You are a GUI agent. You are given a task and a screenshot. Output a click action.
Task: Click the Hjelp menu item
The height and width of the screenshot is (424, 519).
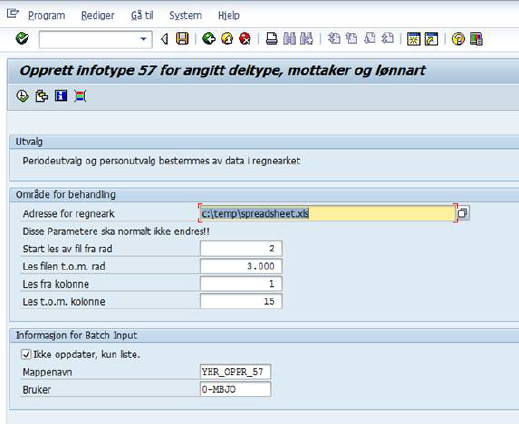point(229,15)
